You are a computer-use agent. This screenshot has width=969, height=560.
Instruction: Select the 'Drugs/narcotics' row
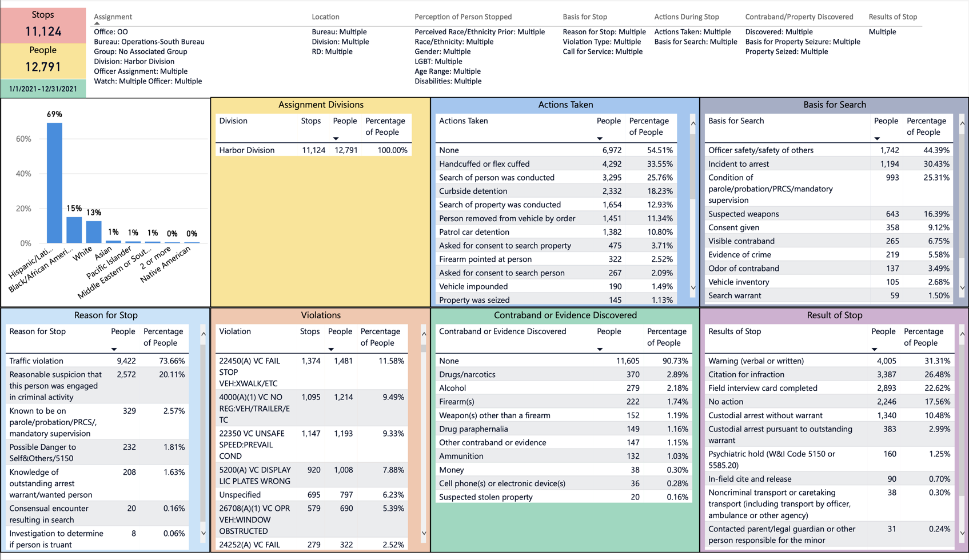click(564, 375)
